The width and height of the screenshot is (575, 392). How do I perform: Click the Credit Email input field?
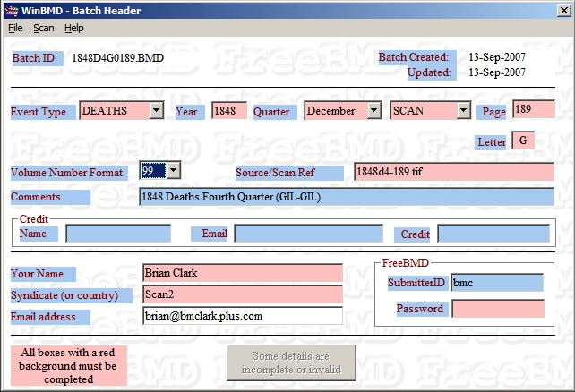(309, 234)
